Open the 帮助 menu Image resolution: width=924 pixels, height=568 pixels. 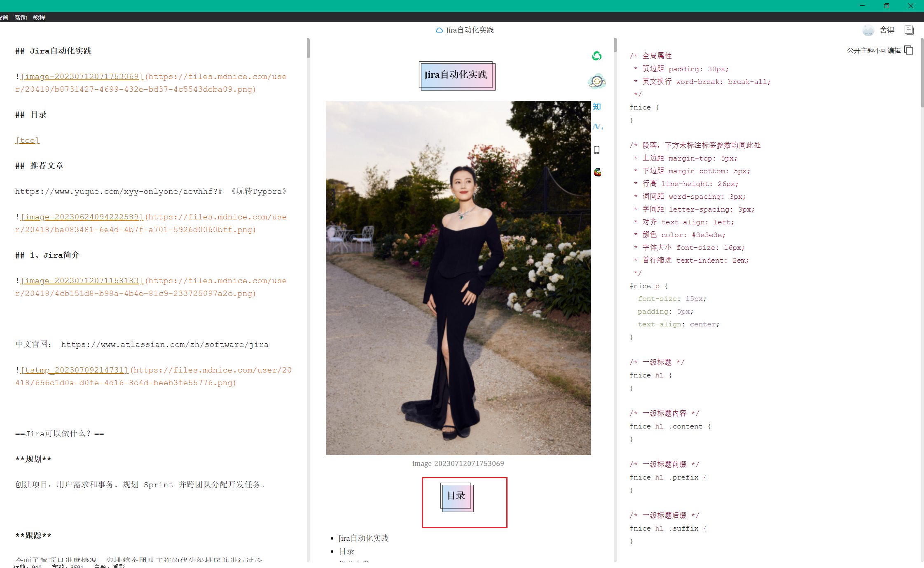point(21,17)
